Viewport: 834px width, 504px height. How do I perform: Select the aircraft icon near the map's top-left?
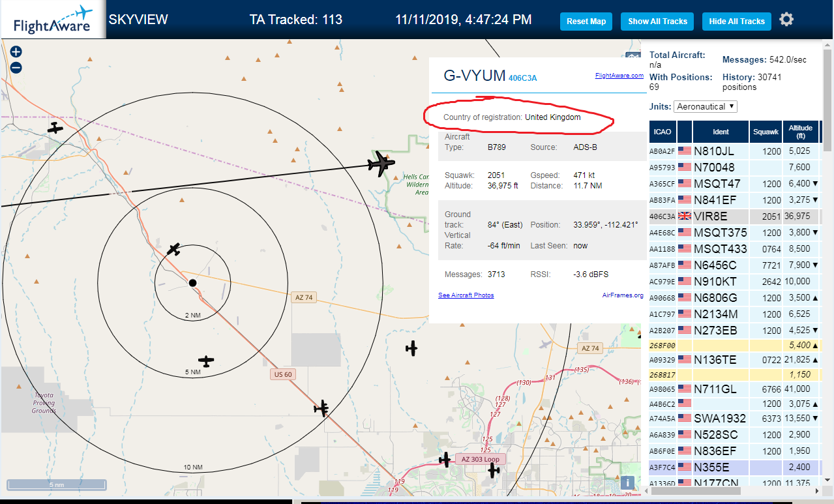55,128
